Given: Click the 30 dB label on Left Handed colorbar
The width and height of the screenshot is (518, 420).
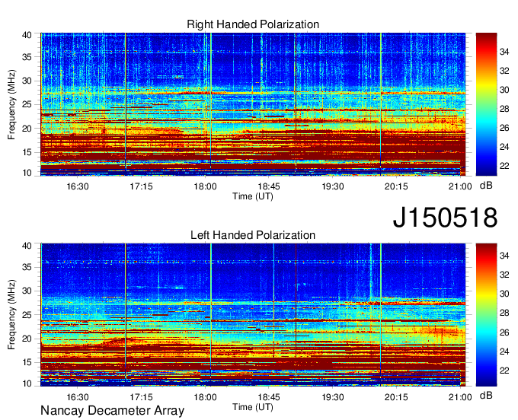Looking at the screenshot, I should [x=504, y=294].
